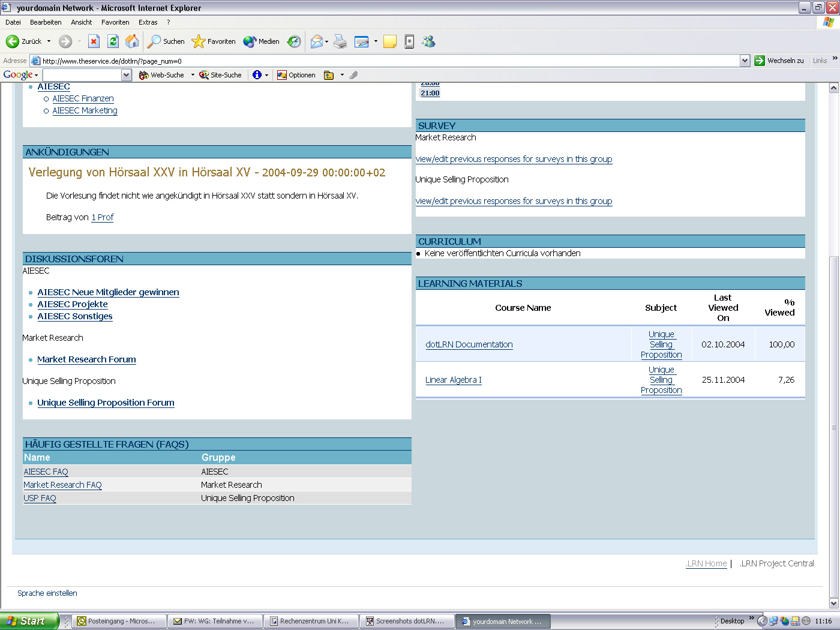Open mail via the envelope icon
The height and width of the screenshot is (630, 840).
click(x=317, y=41)
